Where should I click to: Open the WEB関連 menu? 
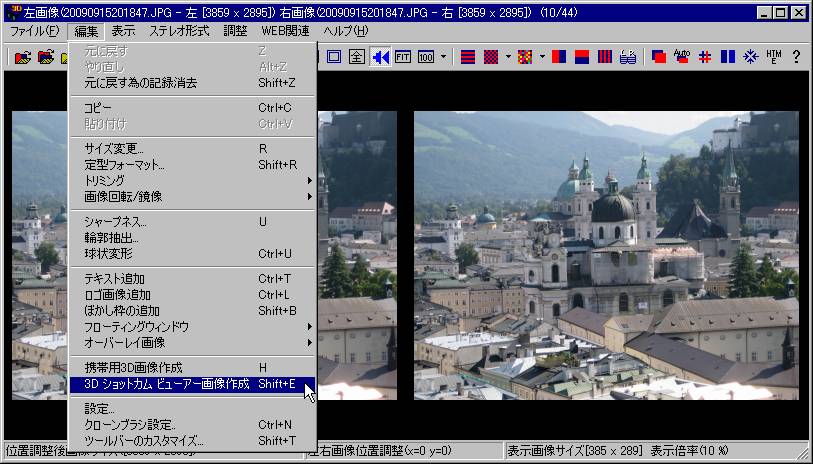pyautogui.click(x=285, y=31)
